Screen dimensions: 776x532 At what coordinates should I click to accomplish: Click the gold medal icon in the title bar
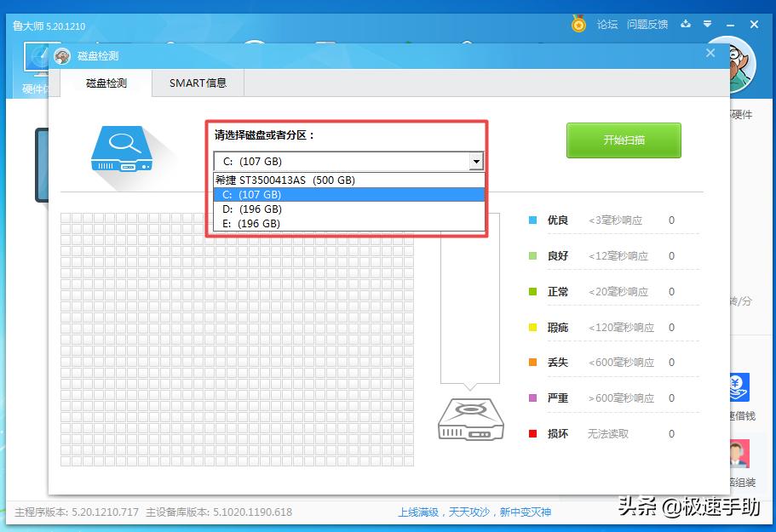(x=578, y=25)
